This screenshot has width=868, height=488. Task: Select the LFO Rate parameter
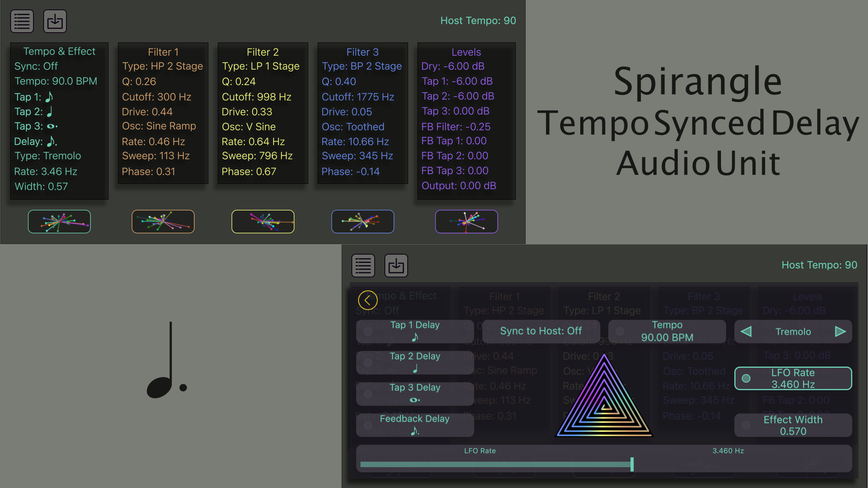[793, 378]
